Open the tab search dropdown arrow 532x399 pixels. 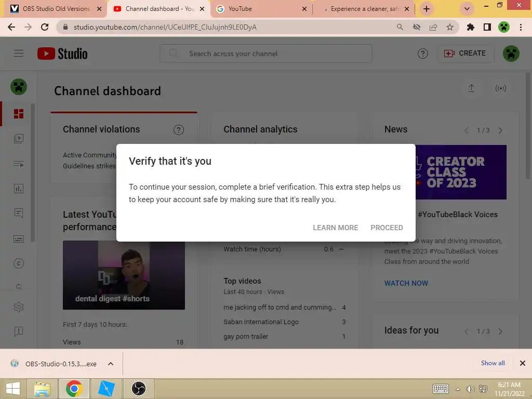(467, 9)
